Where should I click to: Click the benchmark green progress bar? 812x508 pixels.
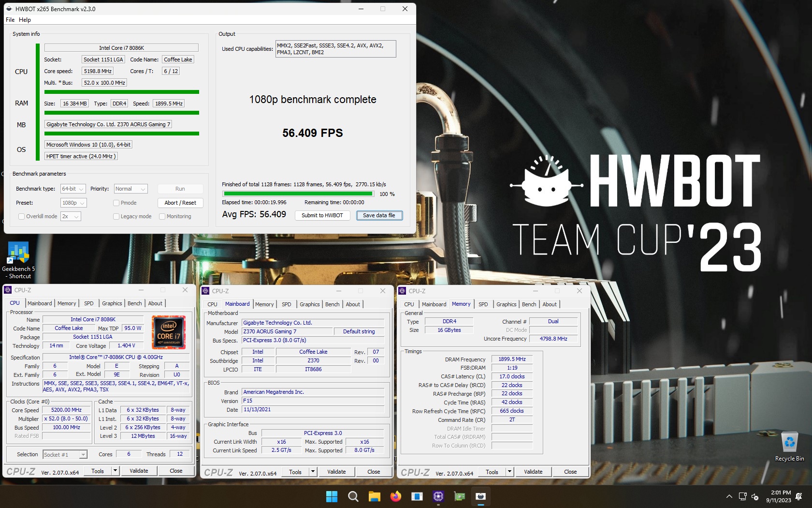(298, 194)
